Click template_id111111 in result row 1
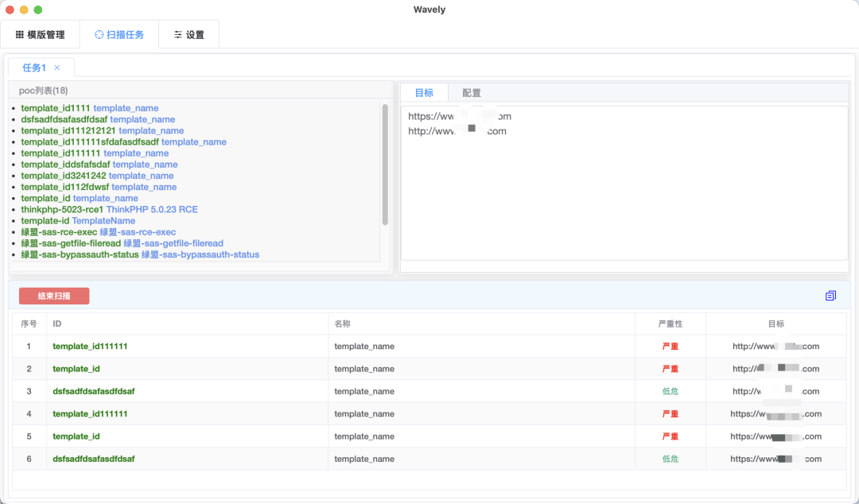 point(90,347)
